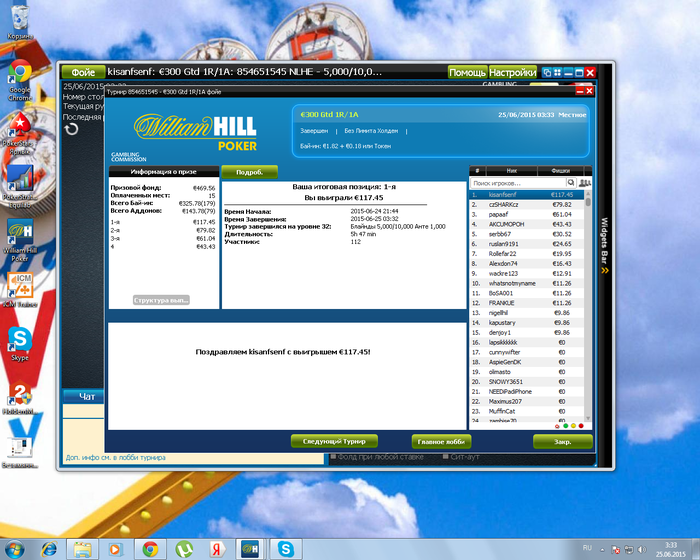This screenshot has width=700, height=560.
Task: Click the network icon in system tray
Action: point(629,549)
